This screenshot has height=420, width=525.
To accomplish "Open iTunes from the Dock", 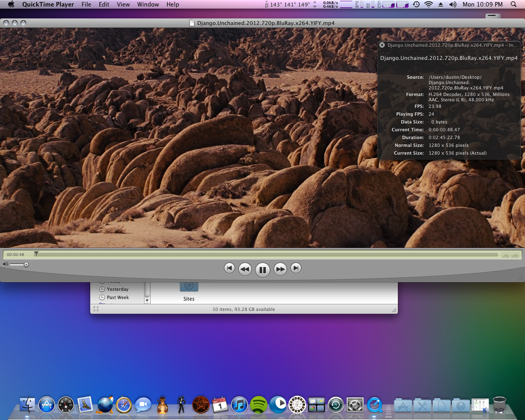I will (240, 405).
